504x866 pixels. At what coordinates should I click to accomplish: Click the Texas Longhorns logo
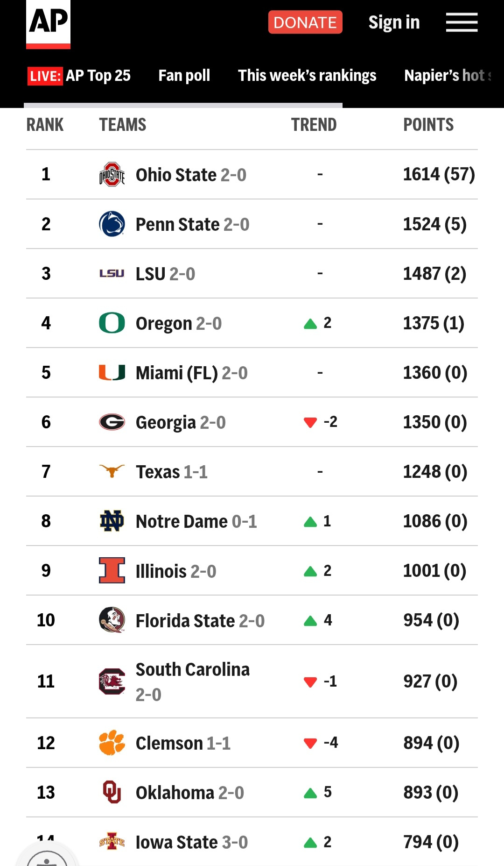[x=112, y=471]
